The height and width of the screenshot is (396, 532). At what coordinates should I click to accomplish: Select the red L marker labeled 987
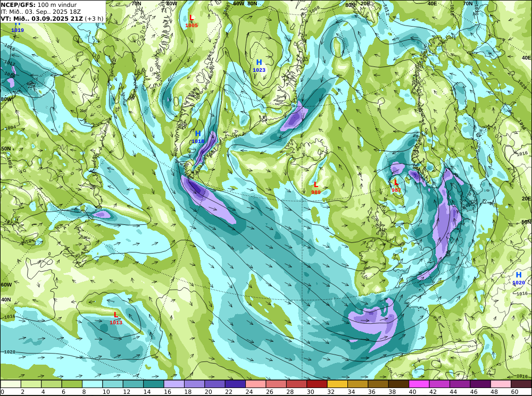396,183
